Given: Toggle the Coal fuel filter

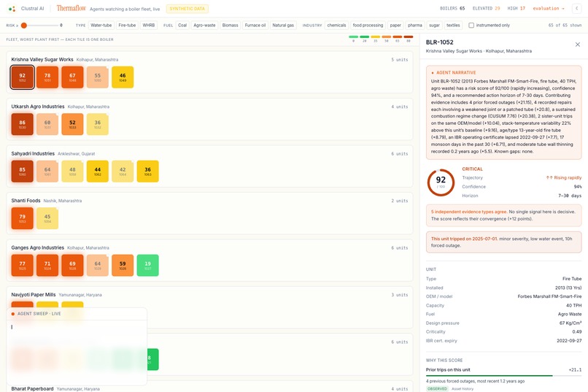Looking at the screenshot, I should 182,26.
